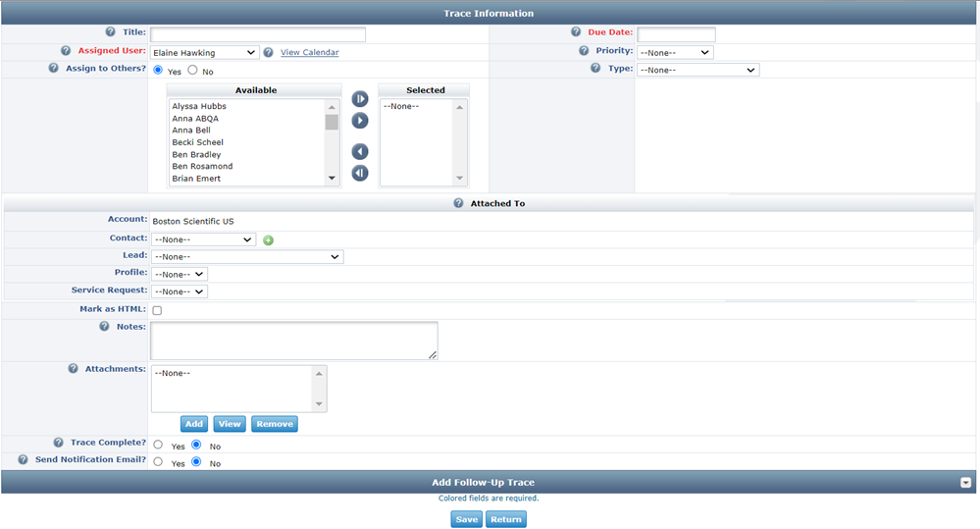Select No for Assign to Others
Viewport: 980px width, 529px height.
192,70
